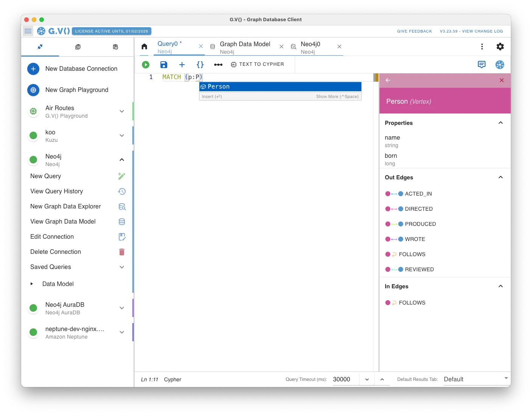This screenshot has width=532, height=415.
Task: Expand the Neo4j AuraDB connection
Action: coord(122,308)
